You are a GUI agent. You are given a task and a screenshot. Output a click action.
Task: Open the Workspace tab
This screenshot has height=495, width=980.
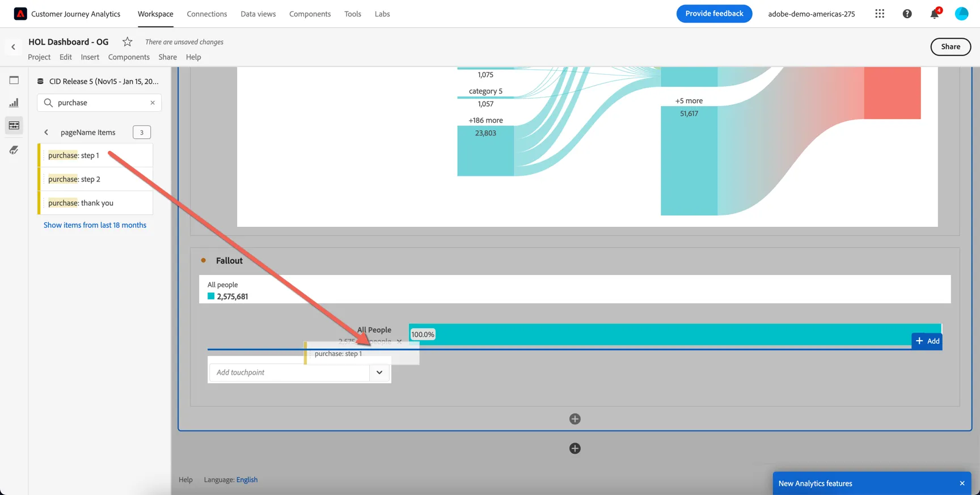click(x=155, y=14)
